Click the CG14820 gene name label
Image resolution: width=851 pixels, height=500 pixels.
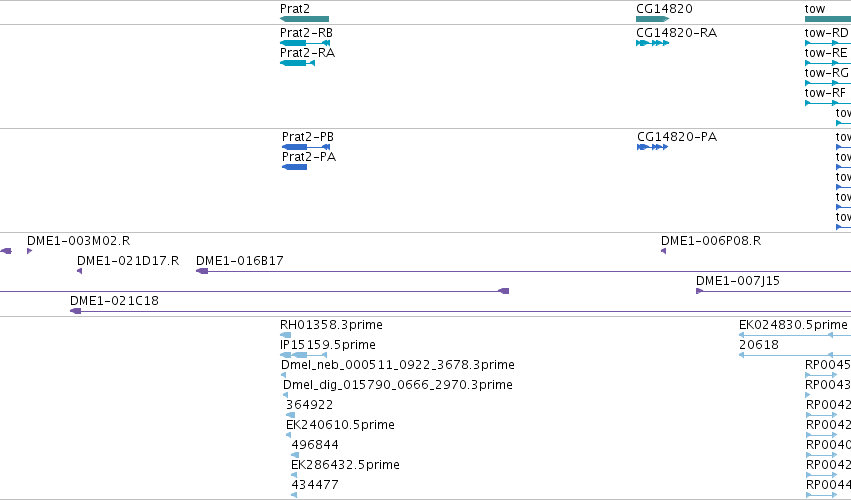pos(664,9)
